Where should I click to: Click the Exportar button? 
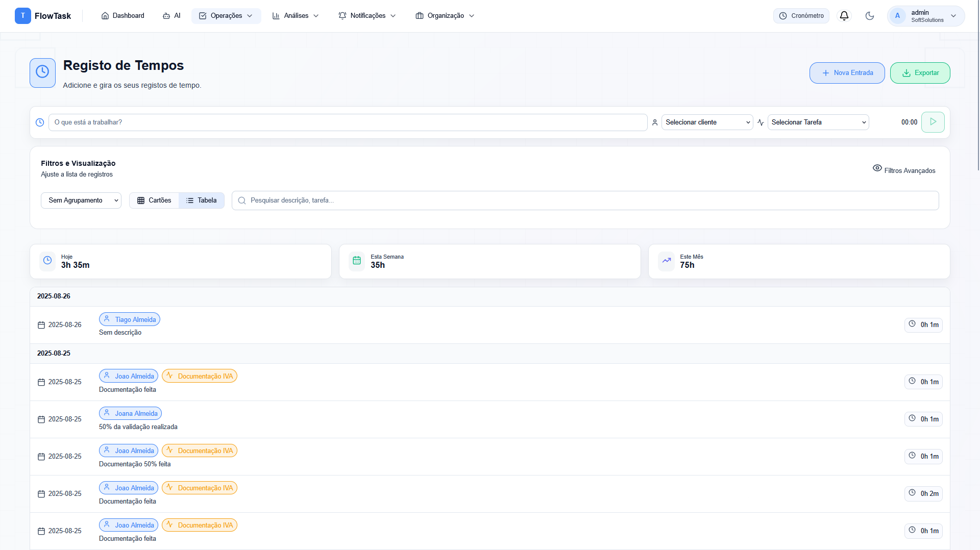click(x=920, y=73)
